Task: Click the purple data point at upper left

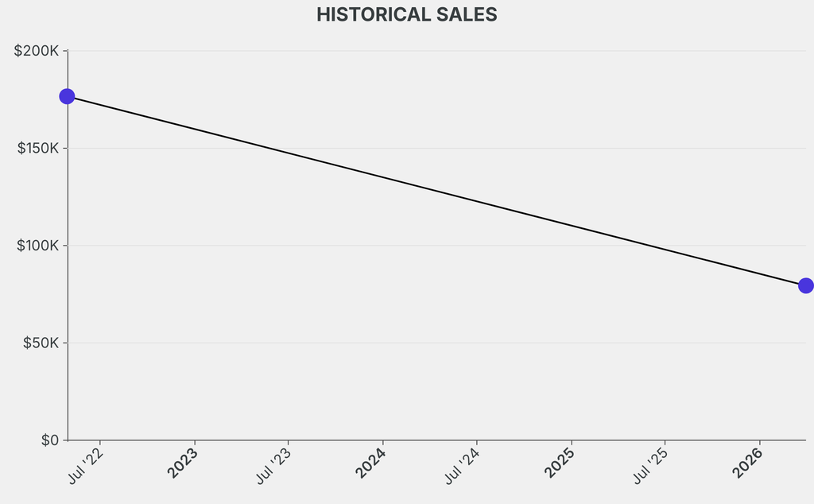Action: pos(68,96)
